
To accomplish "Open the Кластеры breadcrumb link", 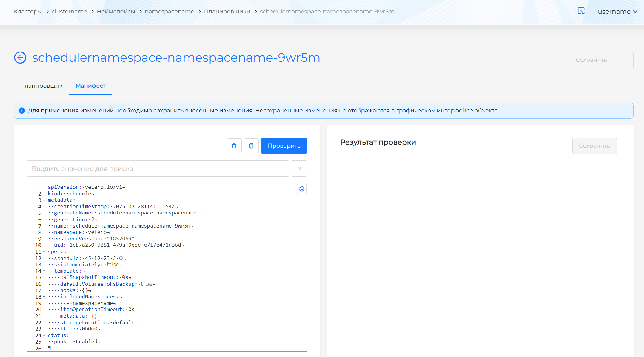I will [x=27, y=11].
